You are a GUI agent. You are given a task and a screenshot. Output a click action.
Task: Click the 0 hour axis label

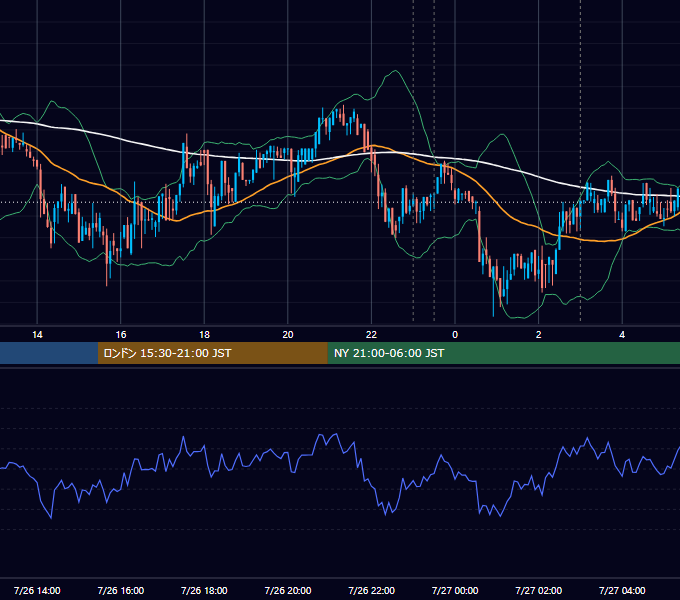click(455, 335)
